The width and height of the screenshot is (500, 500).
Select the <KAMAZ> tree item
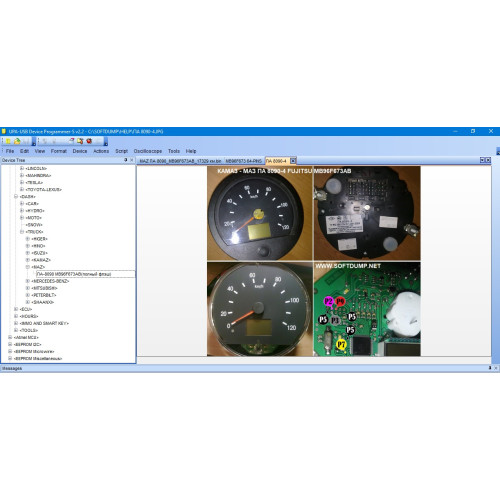(x=41, y=260)
